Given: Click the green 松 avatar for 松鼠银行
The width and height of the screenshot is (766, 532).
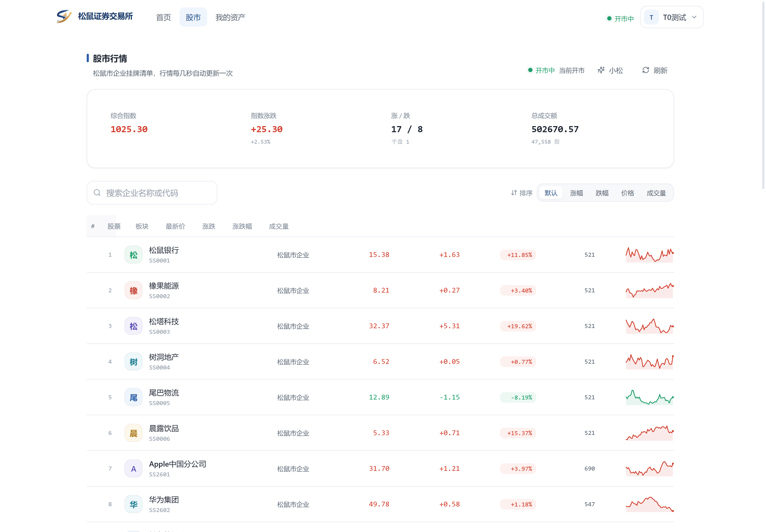Looking at the screenshot, I should 133,255.
